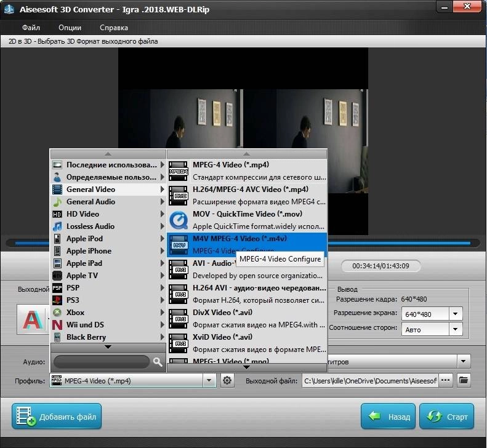Click the Назад button
Viewport: 487px width, 448px height.
388,417
